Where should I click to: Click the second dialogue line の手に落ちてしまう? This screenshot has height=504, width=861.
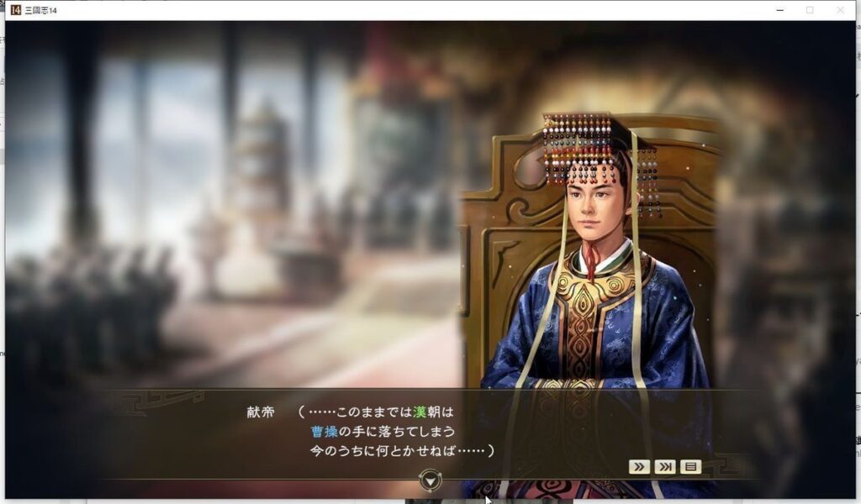tap(397, 432)
